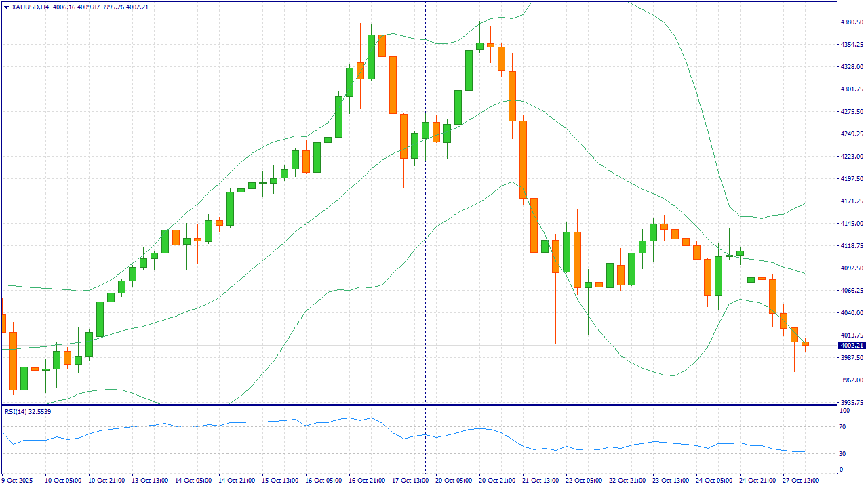Click the 10 Oct 21:00 time label
This screenshot has width=868, height=488.
(x=106, y=481)
